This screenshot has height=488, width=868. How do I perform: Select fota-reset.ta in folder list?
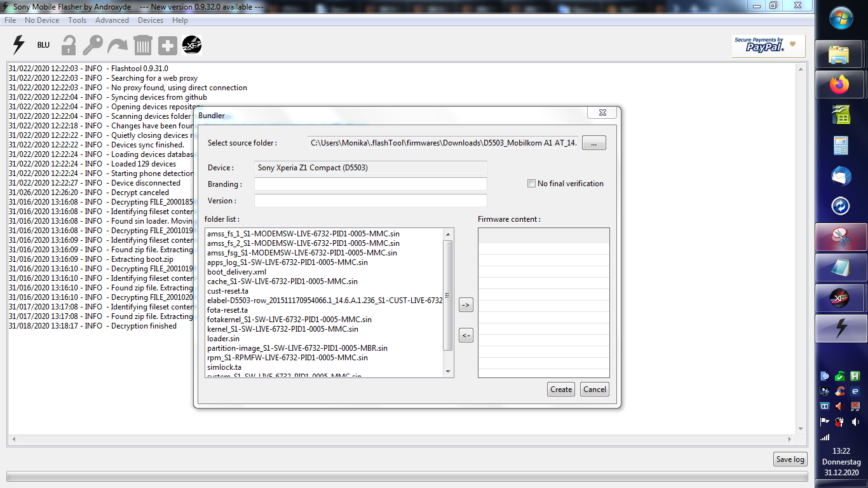[x=227, y=310]
